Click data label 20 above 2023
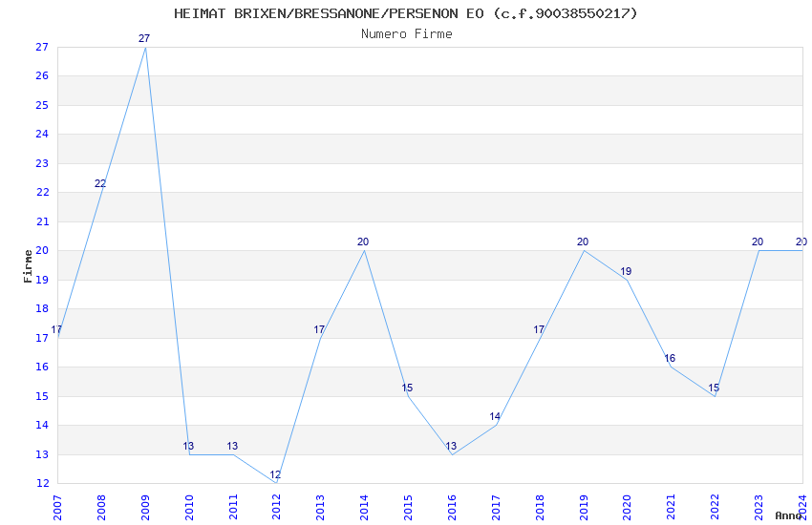This screenshot has width=812, height=525. click(758, 242)
